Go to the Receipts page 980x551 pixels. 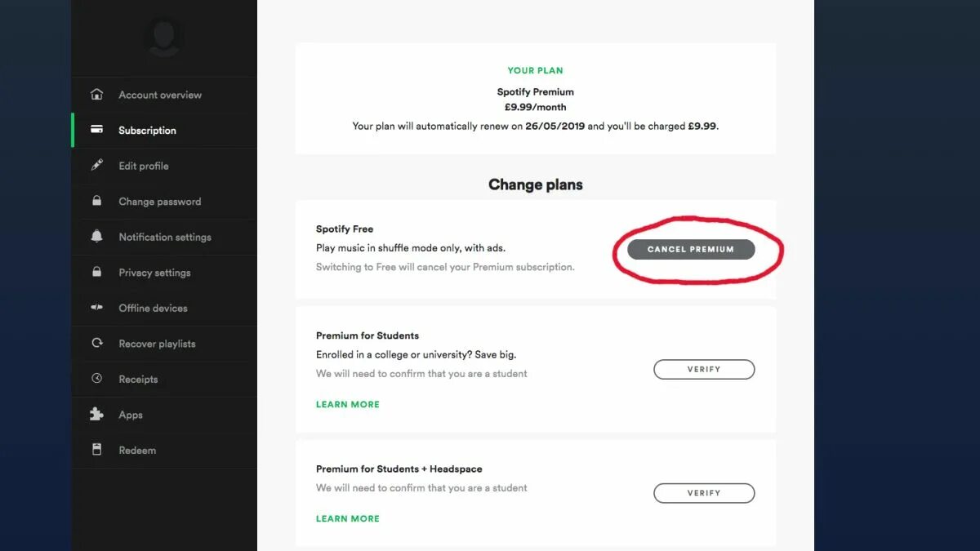tap(138, 379)
